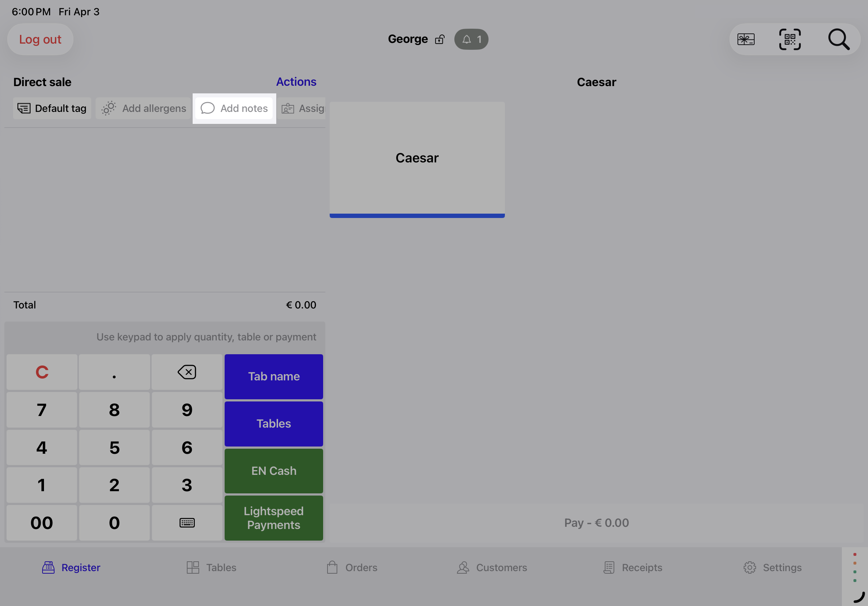Open product search
The height and width of the screenshot is (606, 868).
tap(839, 39)
